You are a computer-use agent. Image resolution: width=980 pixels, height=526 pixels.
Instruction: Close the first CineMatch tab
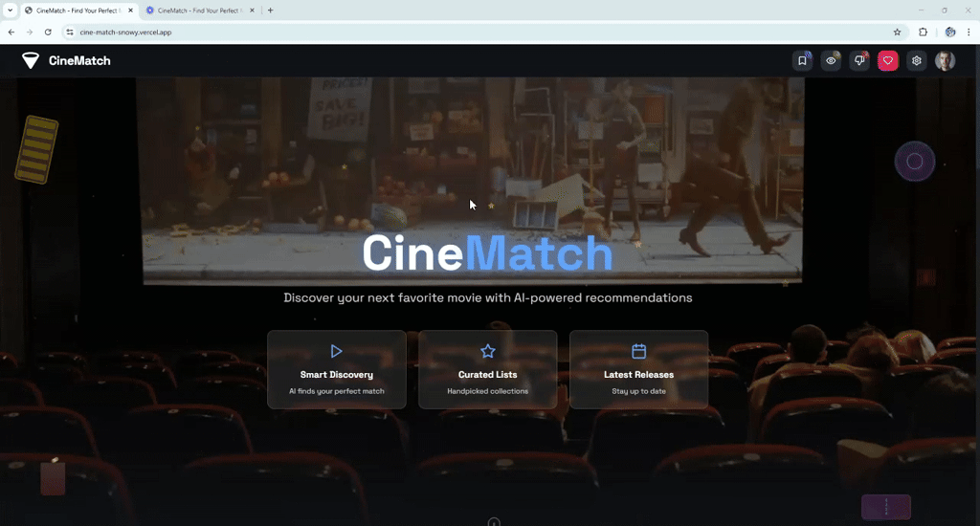click(x=130, y=11)
